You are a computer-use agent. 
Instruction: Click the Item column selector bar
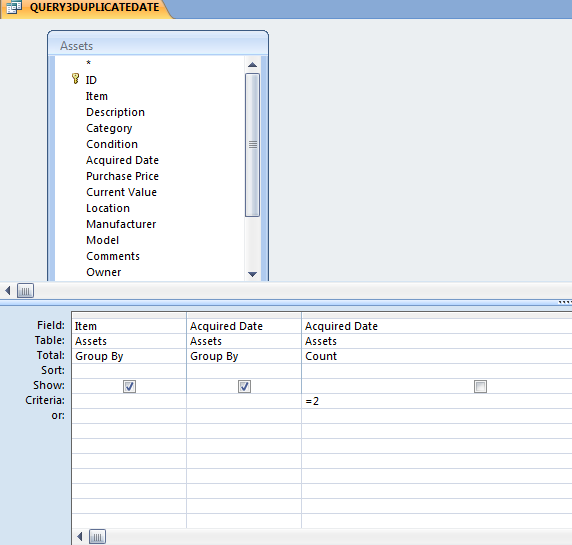click(129, 315)
